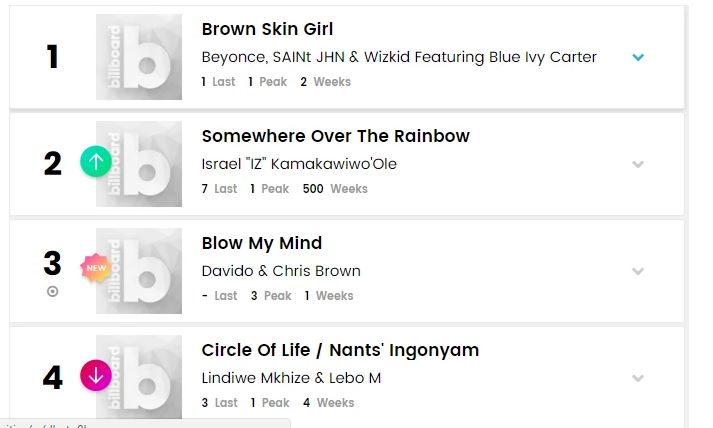Expand the Circle Of Life row chevron

coord(638,378)
